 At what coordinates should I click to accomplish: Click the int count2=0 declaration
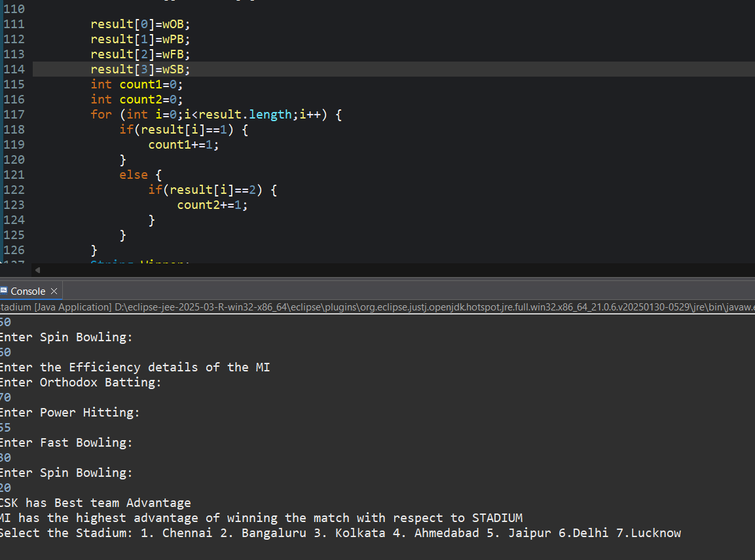(x=136, y=99)
